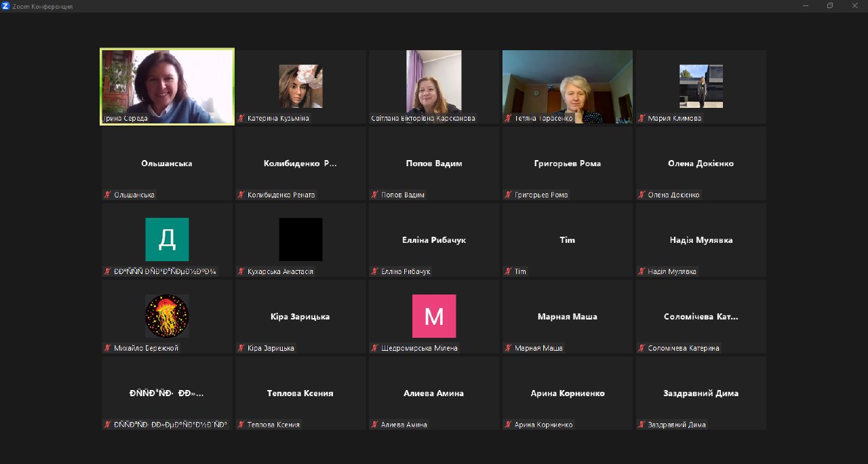Screen dimensions: 868x464
Task: Click muted mic icon beside Колибиденко Рената
Action: click(241, 195)
